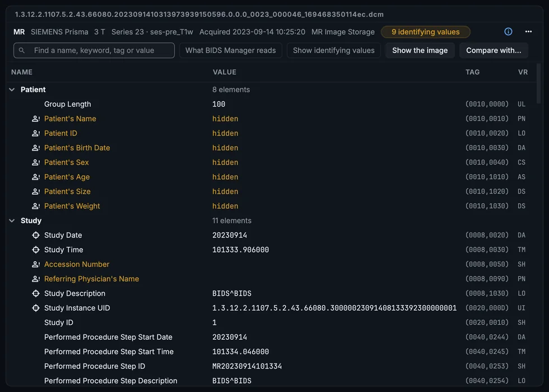Image resolution: width=549 pixels, height=392 pixels.
Task: Open the more options ellipsis menu
Action: (528, 32)
